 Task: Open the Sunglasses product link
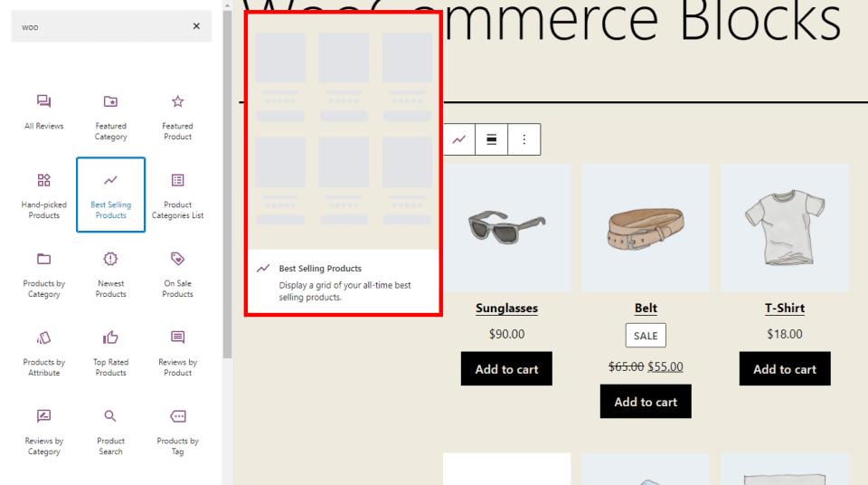click(506, 309)
